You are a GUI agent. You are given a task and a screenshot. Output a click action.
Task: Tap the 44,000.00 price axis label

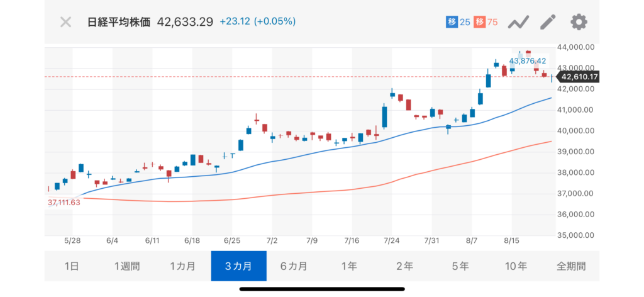tap(575, 47)
